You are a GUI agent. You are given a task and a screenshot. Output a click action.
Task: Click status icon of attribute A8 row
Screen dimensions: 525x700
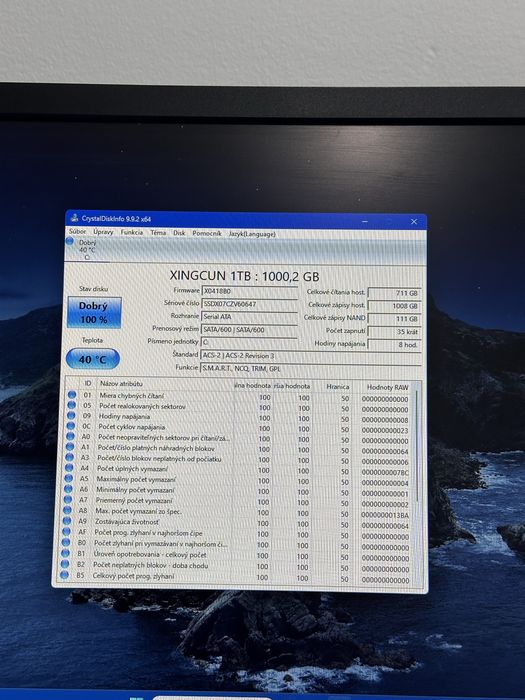[67, 510]
